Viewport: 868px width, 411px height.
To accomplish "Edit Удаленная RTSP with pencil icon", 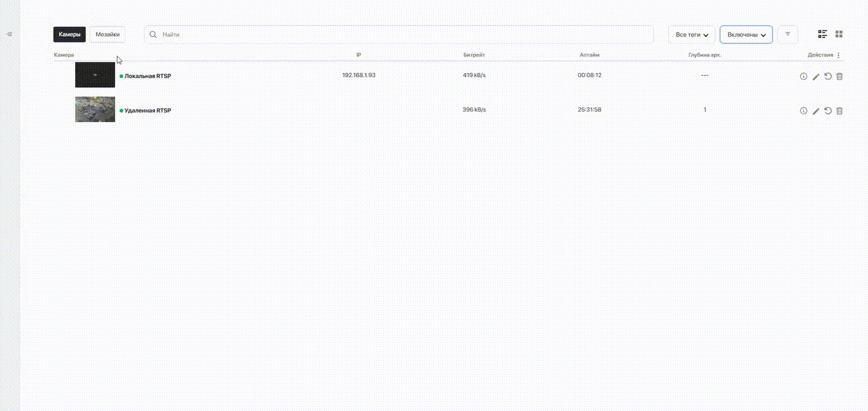I will tap(816, 111).
